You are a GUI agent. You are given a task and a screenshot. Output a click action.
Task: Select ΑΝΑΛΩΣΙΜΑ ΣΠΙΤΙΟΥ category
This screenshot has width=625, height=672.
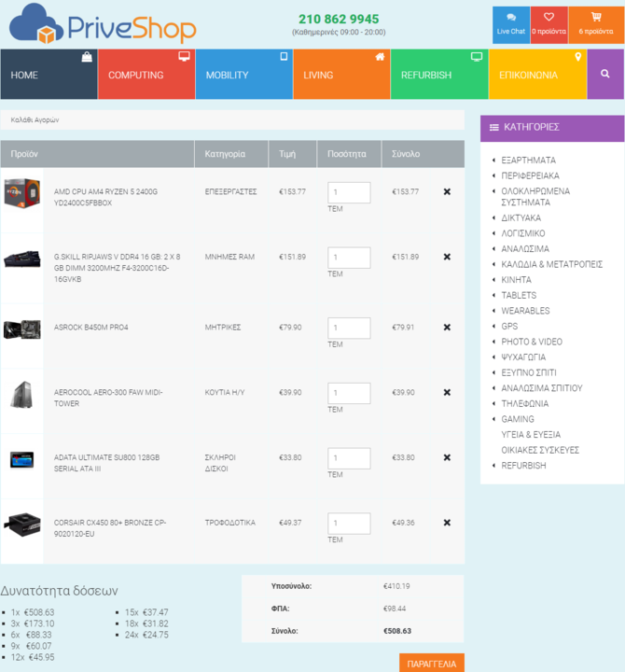(x=542, y=387)
